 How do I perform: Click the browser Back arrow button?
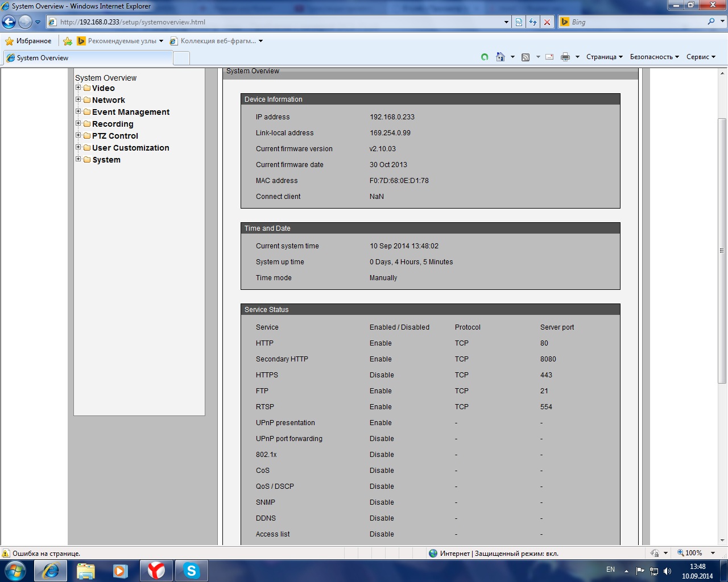[x=9, y=22]
